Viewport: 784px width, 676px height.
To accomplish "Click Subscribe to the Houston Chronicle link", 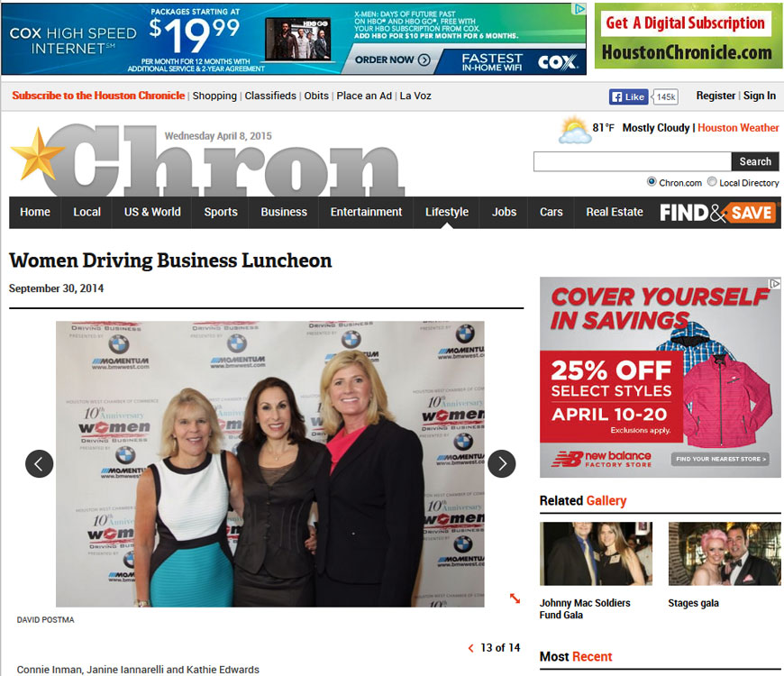I will coord(98,96).
